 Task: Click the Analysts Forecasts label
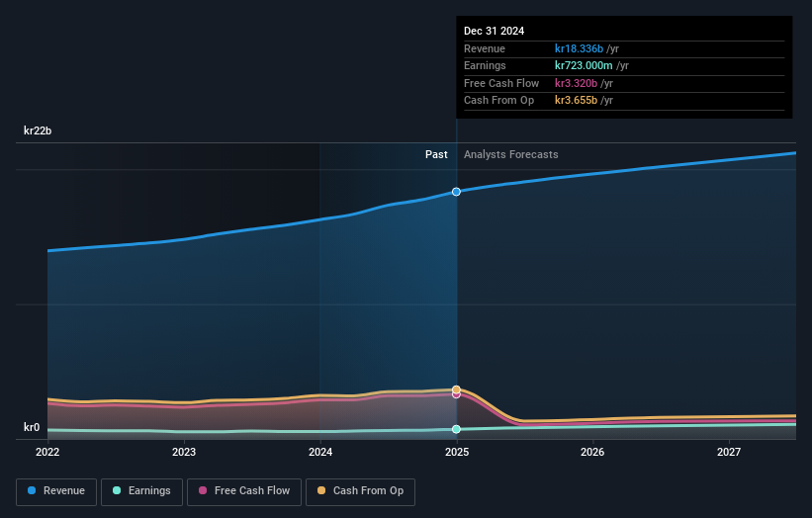pyautogui.click(x=511, y=155)
